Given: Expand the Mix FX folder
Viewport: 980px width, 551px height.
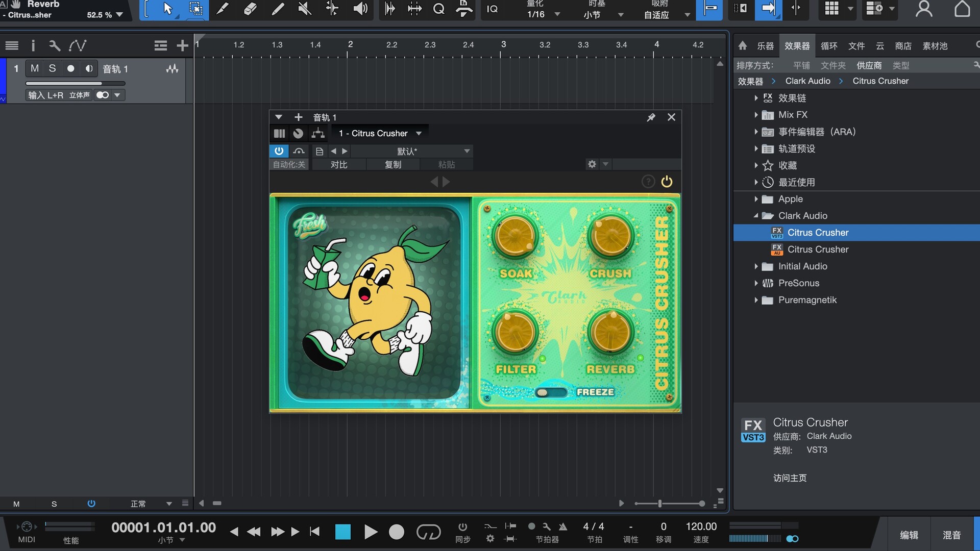Looking at the screenshot, I should 756,115.
